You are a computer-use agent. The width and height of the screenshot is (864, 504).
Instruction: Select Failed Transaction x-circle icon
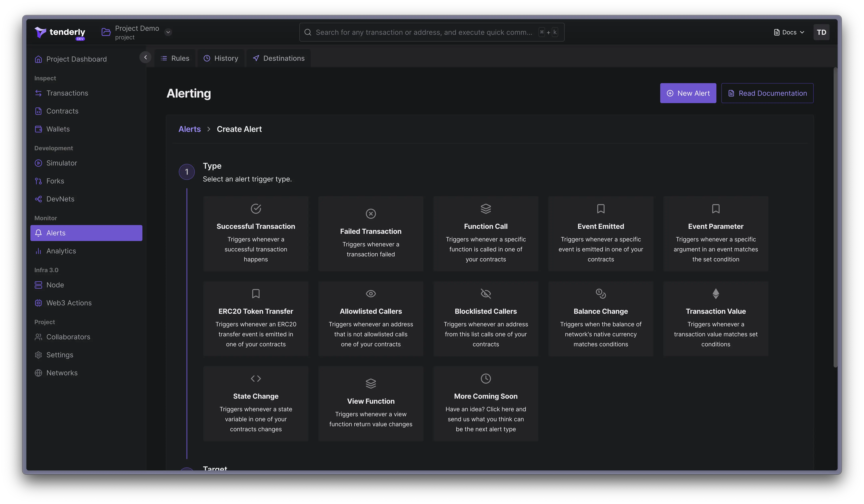click(x=371, y=214)
